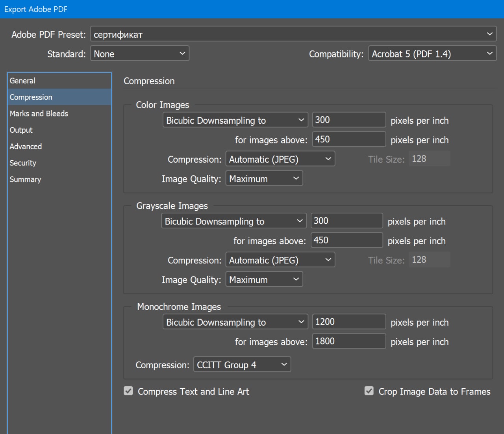
Task: Open Color Images downsampling method dropdown
Action: tap(235, 120)
